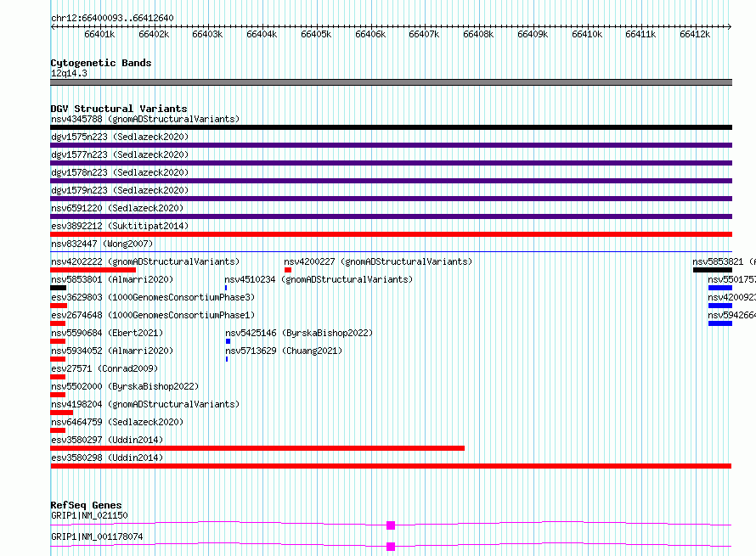Open variant nsv5713629 (Chuang2021)
The width and height of the screenshot is (756, 556).
click(284, 351)
